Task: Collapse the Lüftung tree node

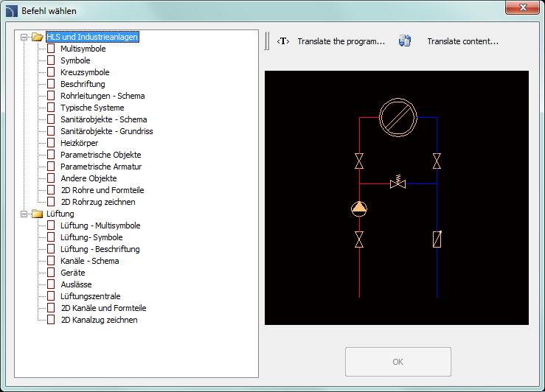Action: 25,214
